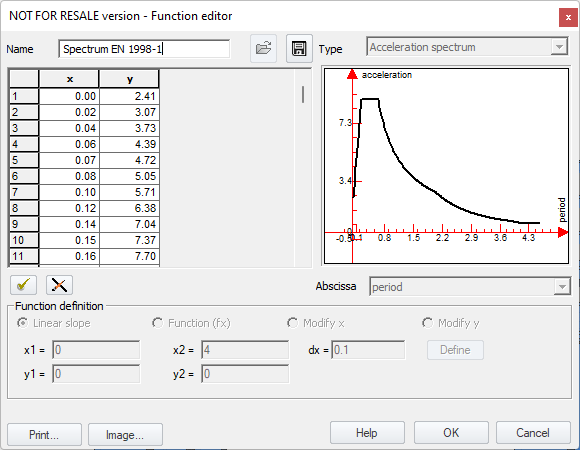Screen dimensions: 580x450
Task: Click the save floppy disk icon
Action: point(299,48)
